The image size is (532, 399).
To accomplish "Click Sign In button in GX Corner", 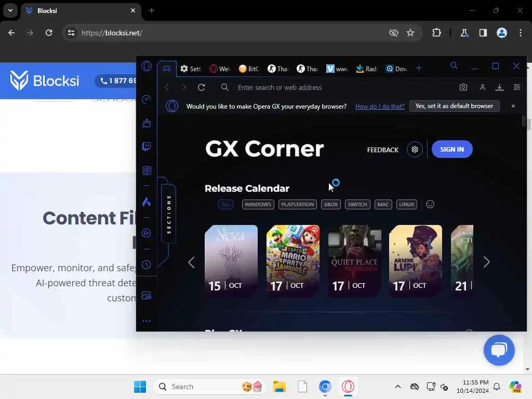I will click(452, 149).
